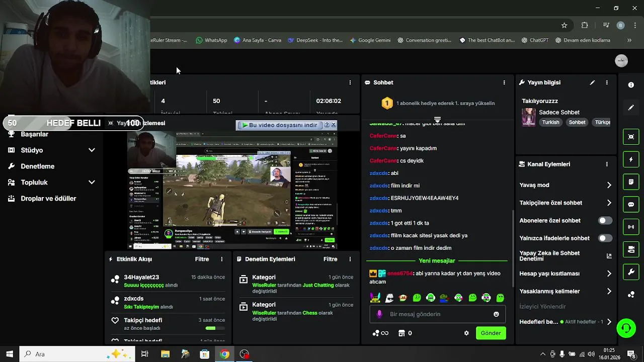Screen dimensions: 644x362
Task: Toggle the wrench stream info icon in the sidebar
Action: [x=631, y=272]
